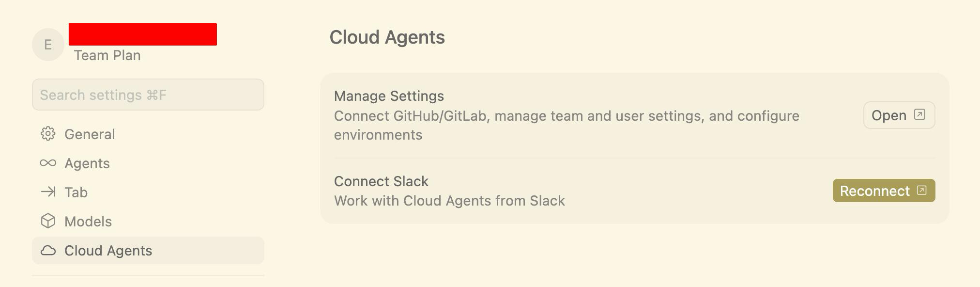Click the Cloud Agents cloud icon

48,251
